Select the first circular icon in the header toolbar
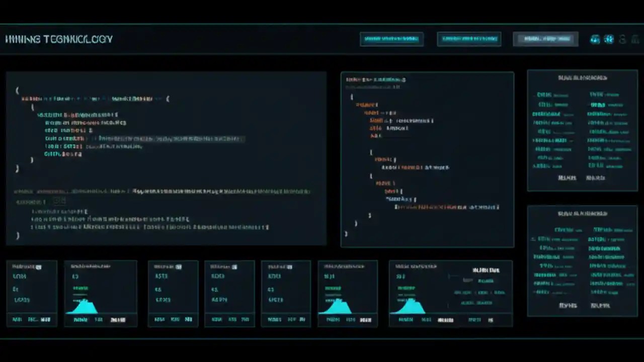644x362 pixels. pyautogui.click(x=595, y=39)
